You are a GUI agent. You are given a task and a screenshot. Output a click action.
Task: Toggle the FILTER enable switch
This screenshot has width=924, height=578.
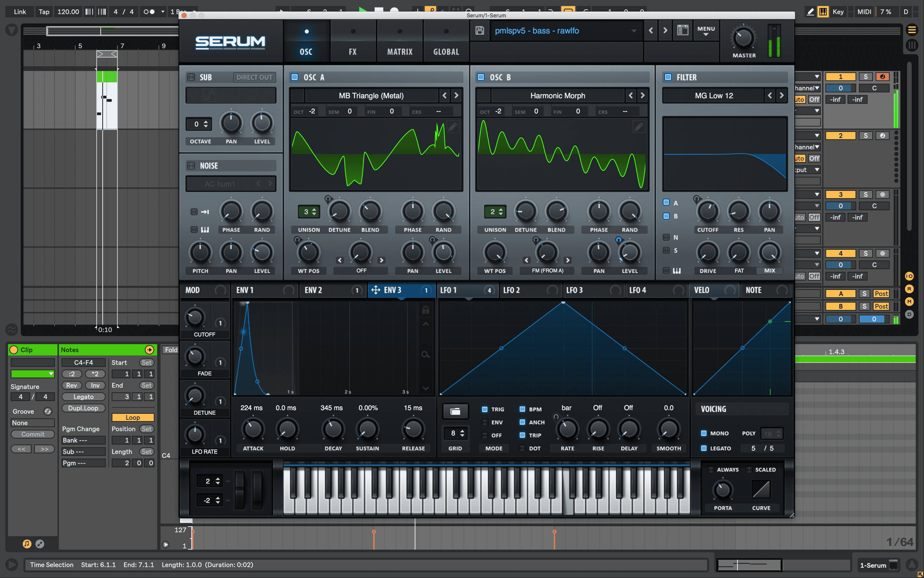point(668,77)
